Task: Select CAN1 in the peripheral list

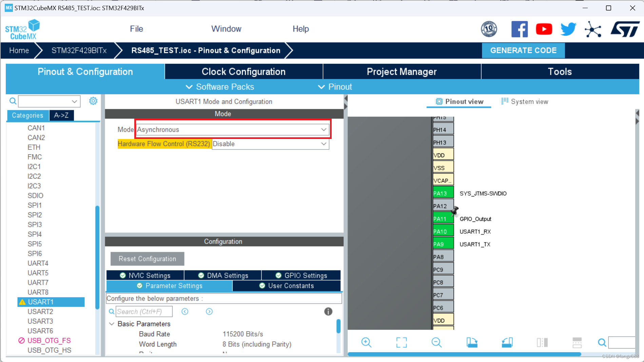Action: click(x=36, y=128)
